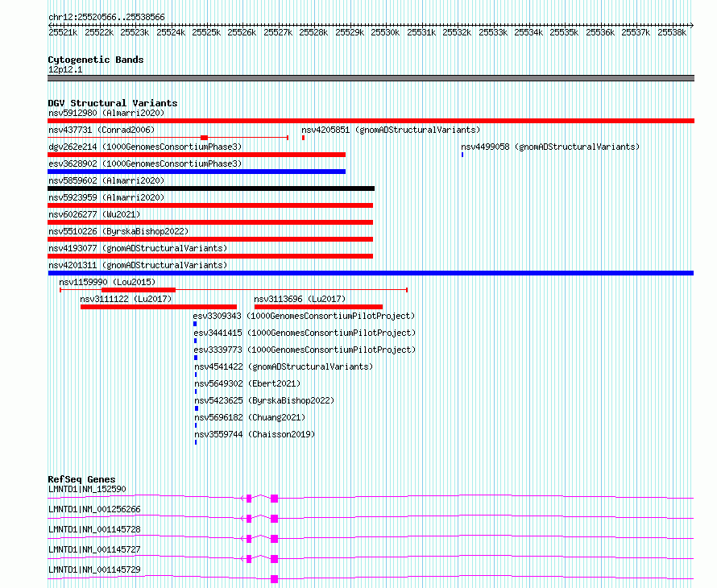Screen dimensions: 717x588
Task: Select LMNTD1|NM_001145729 transcript label
Action: point(94,569)
